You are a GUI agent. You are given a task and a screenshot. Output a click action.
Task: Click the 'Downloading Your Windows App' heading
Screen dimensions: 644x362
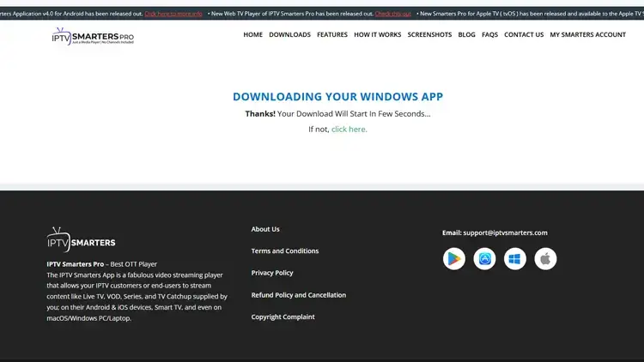click(x=337, y=96)
